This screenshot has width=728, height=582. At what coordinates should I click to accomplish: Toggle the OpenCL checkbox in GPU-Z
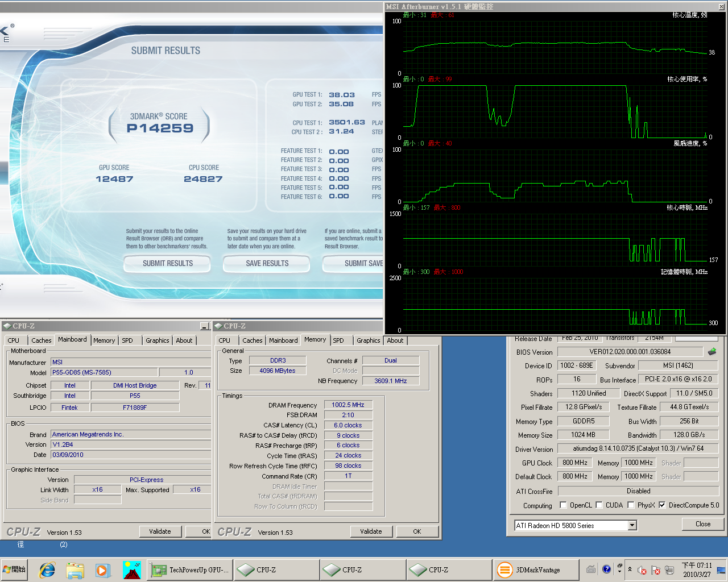(563, 505)
